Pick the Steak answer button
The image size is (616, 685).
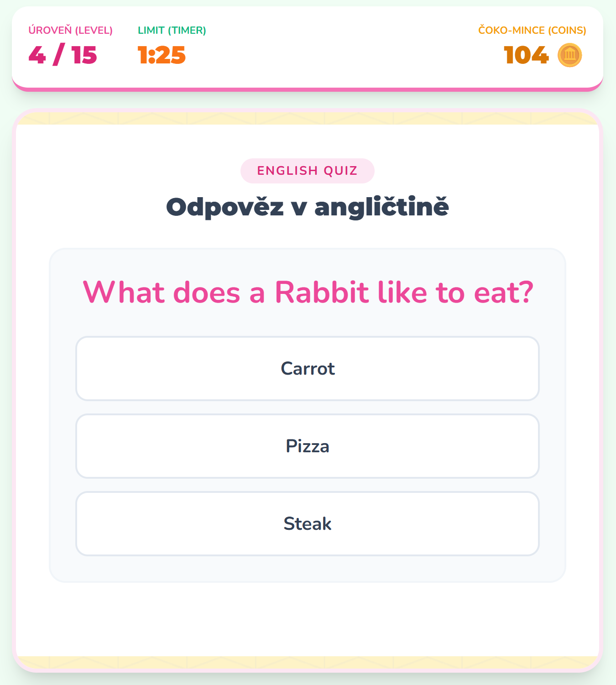[308, 524]
